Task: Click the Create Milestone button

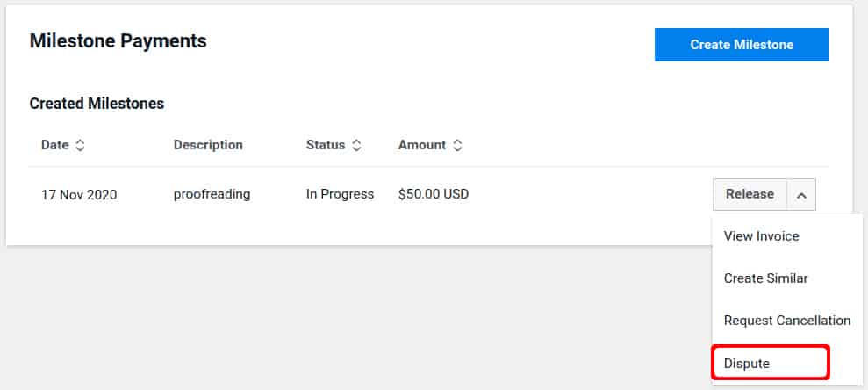Action: click(x=742, y=45)
